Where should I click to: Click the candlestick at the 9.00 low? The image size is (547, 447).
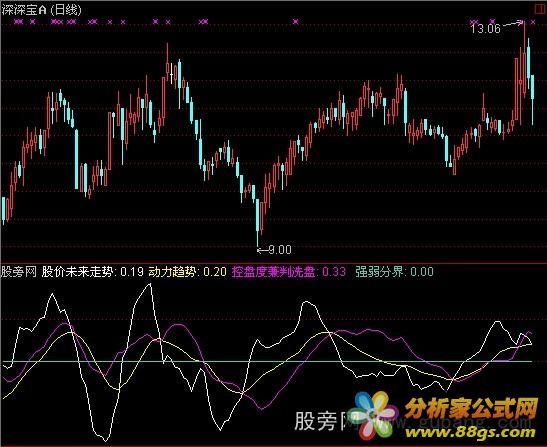click(x=257, y=222)
